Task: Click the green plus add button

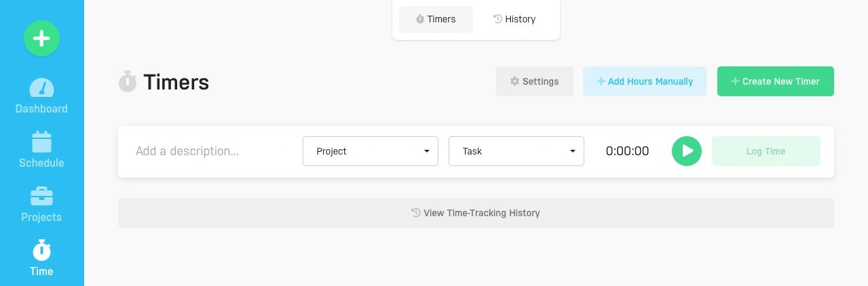Action: click(x=42, y=39)
